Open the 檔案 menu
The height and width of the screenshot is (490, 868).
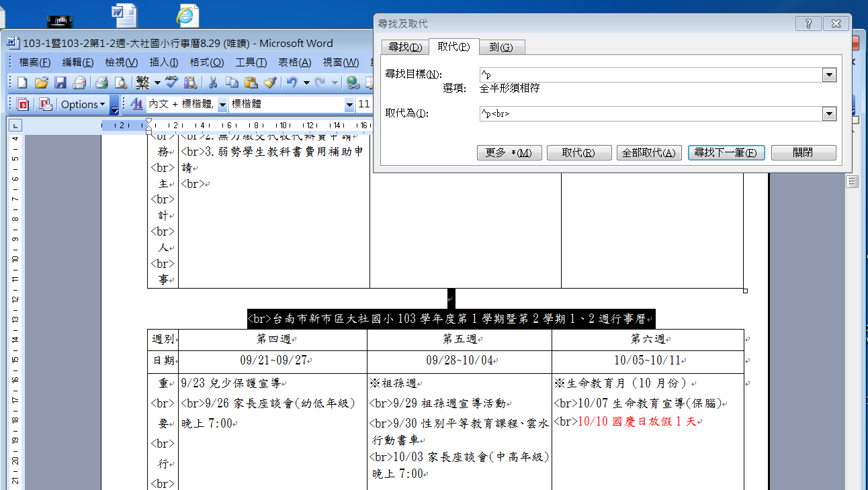point(35,62)
